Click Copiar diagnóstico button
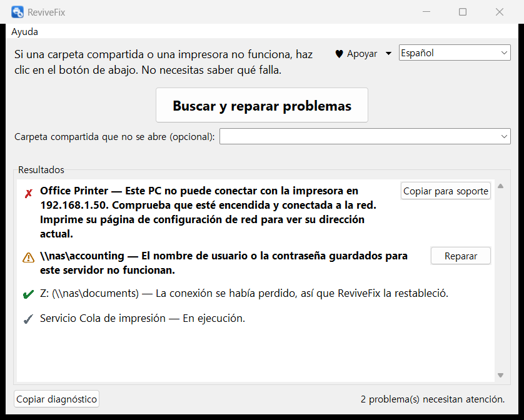The width and height of the screenshot is (524, 420). 56,399
